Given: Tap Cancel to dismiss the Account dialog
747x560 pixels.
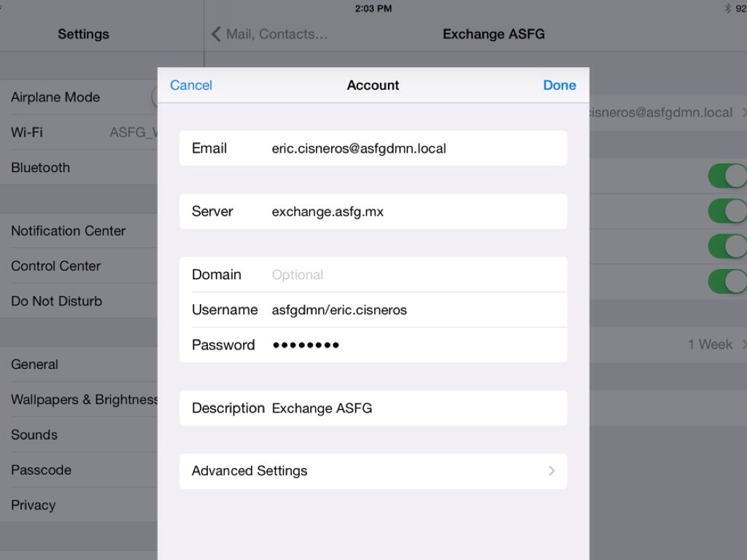Looking at the screenshot, I should 190,85.
